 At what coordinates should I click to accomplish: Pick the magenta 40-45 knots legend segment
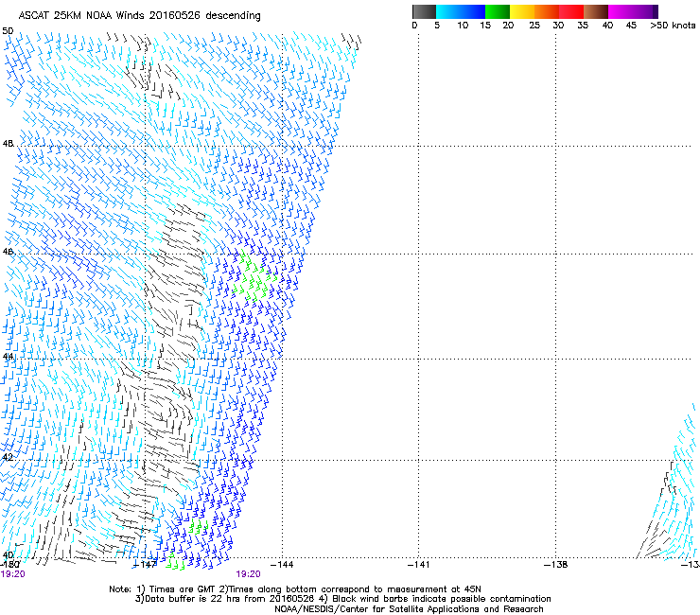pyautogui.click(x=621, y=11)
